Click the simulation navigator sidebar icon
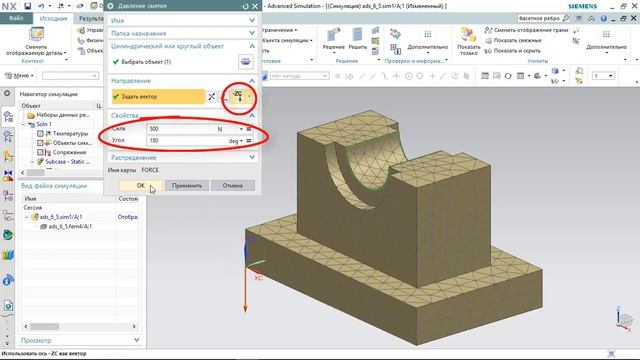 8,117
